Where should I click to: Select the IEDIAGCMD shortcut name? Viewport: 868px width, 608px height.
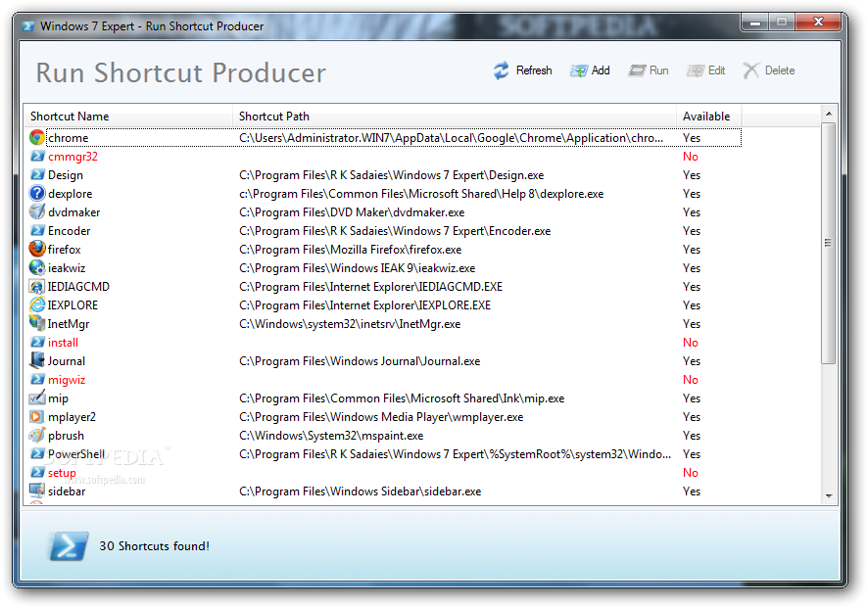click(x=78, y=287)
